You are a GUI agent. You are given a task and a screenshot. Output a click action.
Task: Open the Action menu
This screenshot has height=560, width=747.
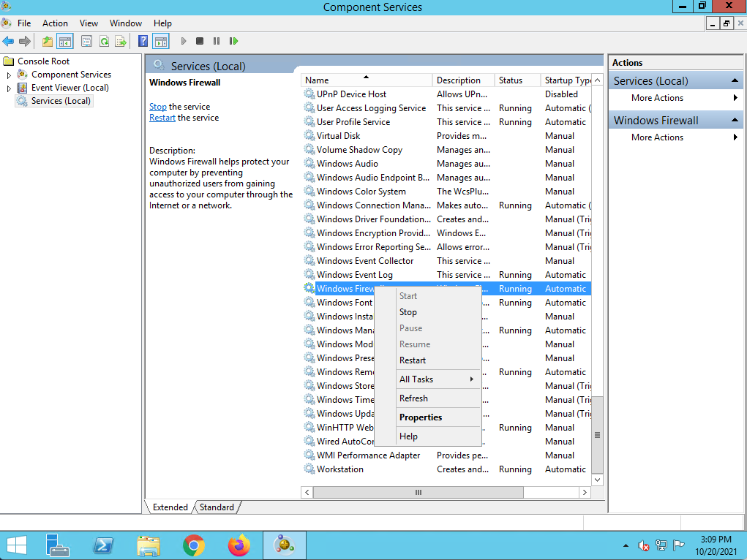[56, 23]
